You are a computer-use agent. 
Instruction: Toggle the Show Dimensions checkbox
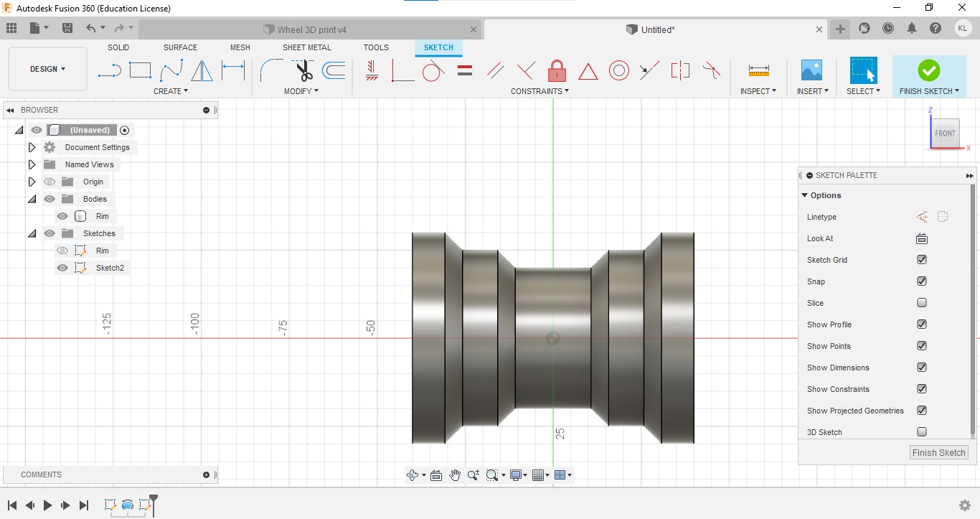click(x=922, y=368)
